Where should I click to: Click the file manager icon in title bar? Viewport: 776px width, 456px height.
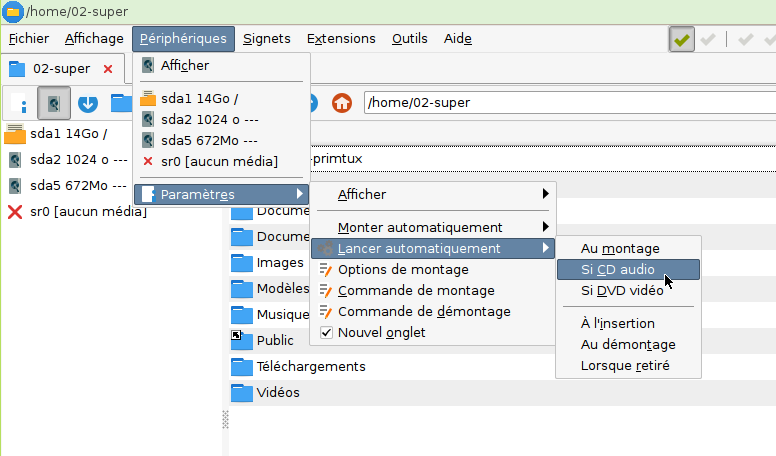tap(13, 12)
